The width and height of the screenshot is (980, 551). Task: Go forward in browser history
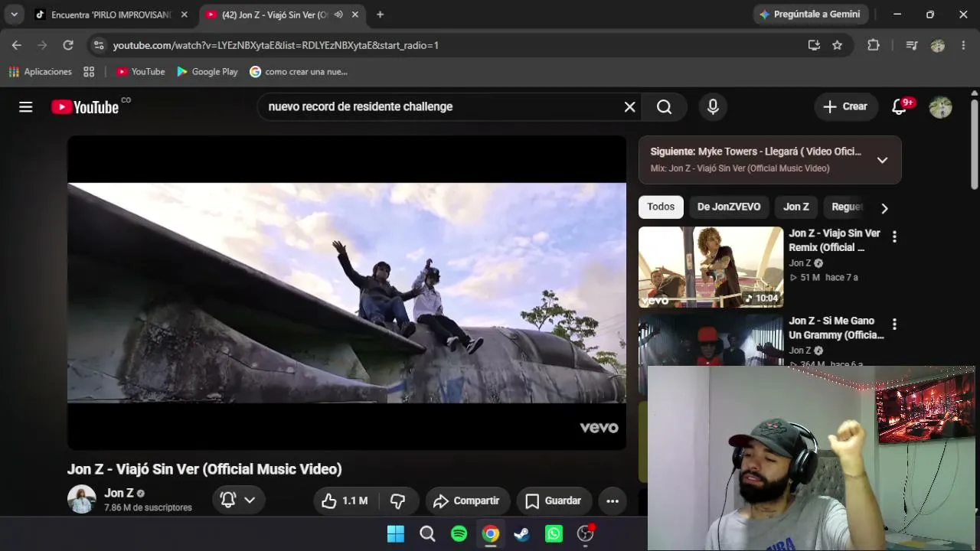pyautogui.click(x=42, y=45)
